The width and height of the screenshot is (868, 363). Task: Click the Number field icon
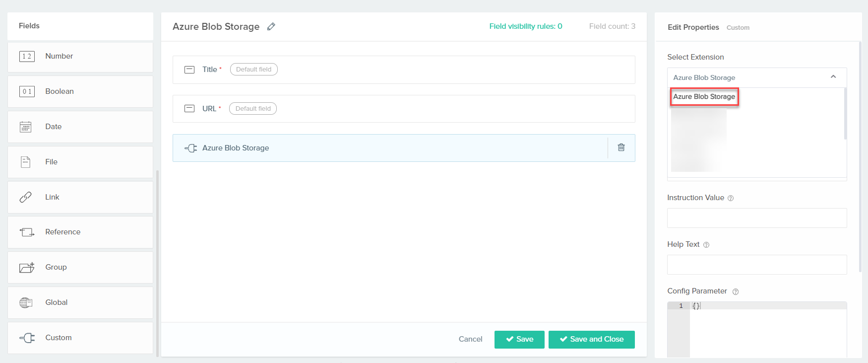(27, 56)
